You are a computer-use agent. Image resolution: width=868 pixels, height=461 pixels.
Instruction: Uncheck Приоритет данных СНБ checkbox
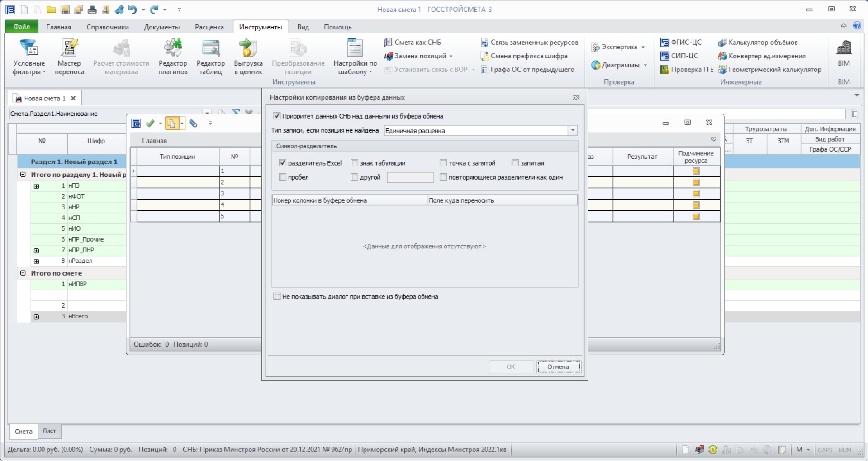click(277, 116)
